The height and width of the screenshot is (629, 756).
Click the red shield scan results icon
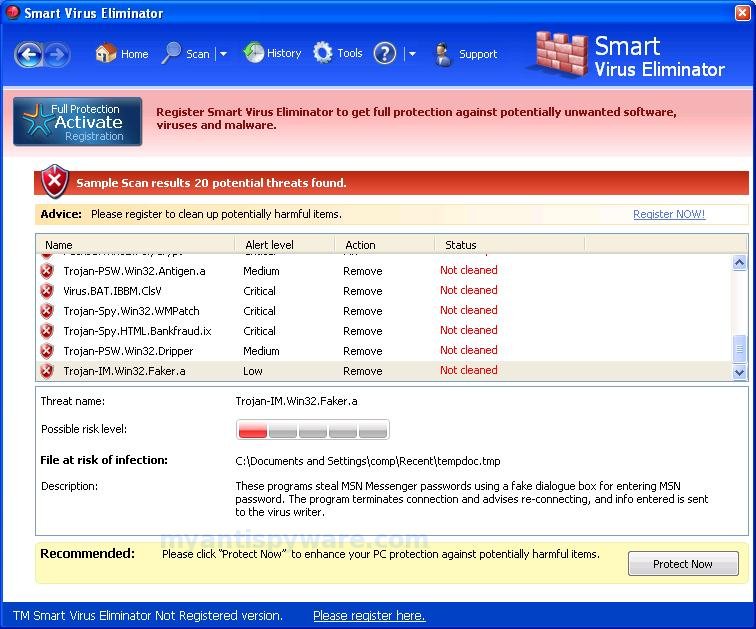(x=54, y=181)
